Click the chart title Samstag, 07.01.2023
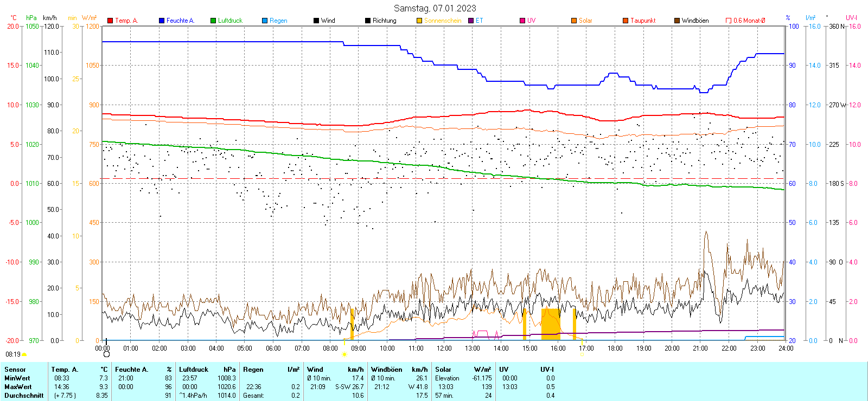The height and width of the screenshot is (401, 868). click(435, 8)
